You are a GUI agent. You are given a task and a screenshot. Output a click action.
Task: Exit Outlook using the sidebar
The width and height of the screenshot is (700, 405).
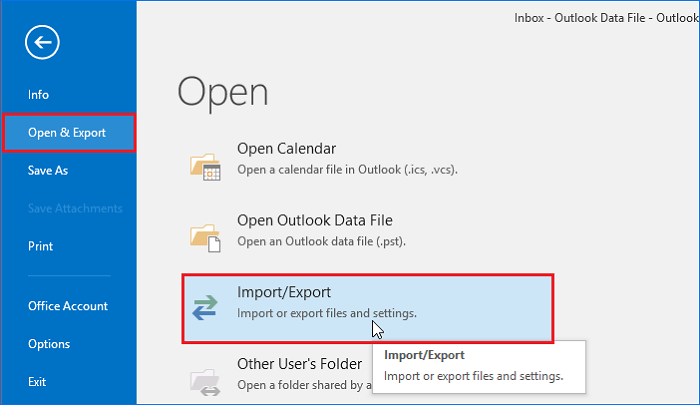click(37, 381)
